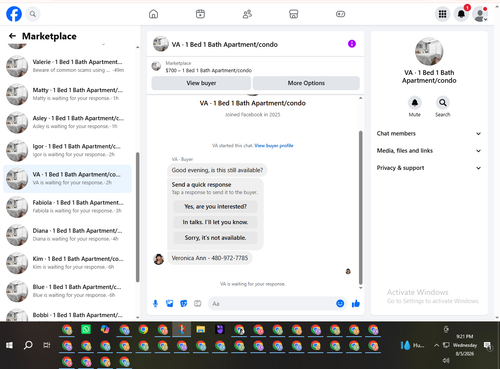Open the Facebook menu grid icon
500x369 pixels.
click(x=442, y=14)
